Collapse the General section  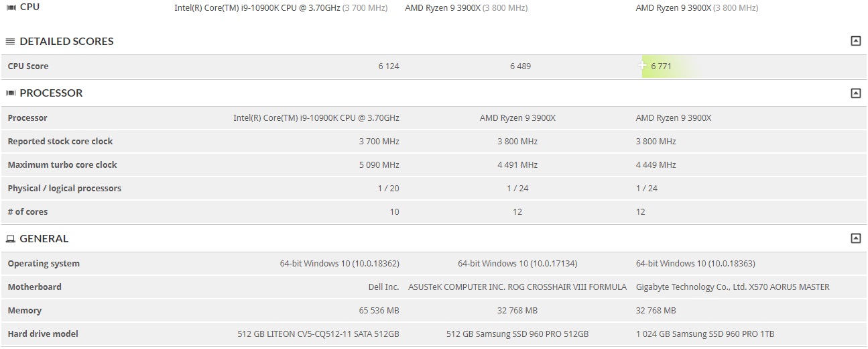pos(855,239)
